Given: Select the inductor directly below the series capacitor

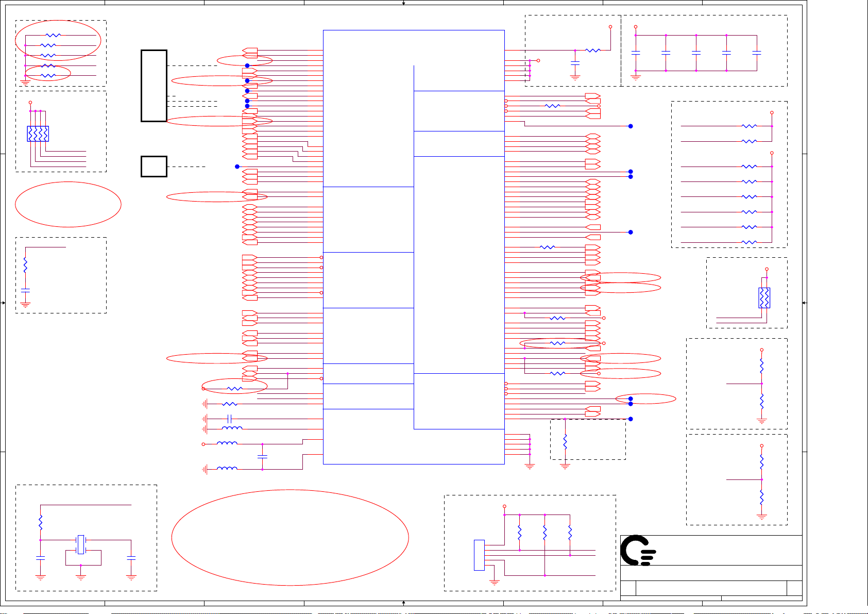Looking at the screenshot, I should point(232,428).
